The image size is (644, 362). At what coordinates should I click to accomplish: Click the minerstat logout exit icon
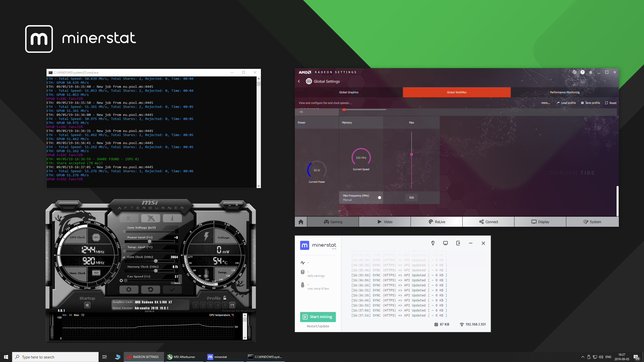pyautogui.click(x=458, y=243)
